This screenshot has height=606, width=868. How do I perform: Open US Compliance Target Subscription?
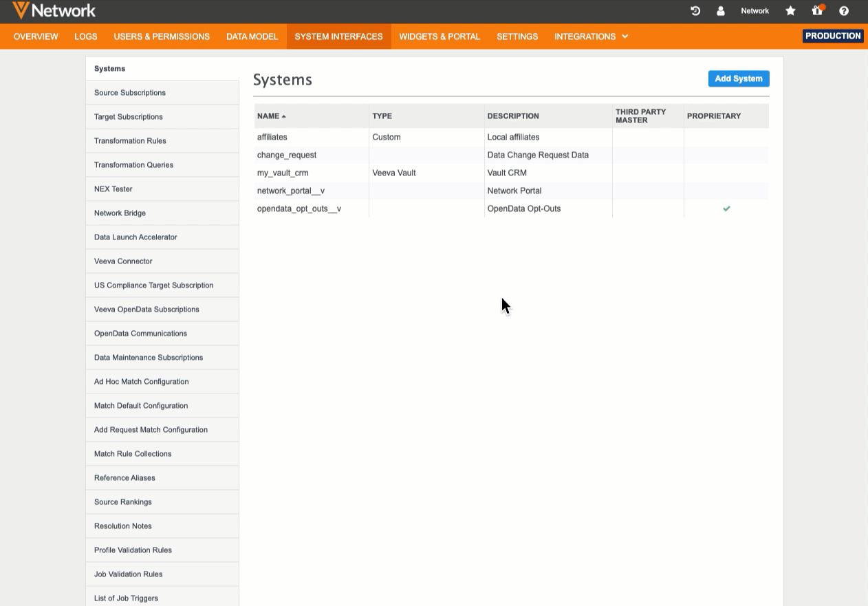[162, 285]
